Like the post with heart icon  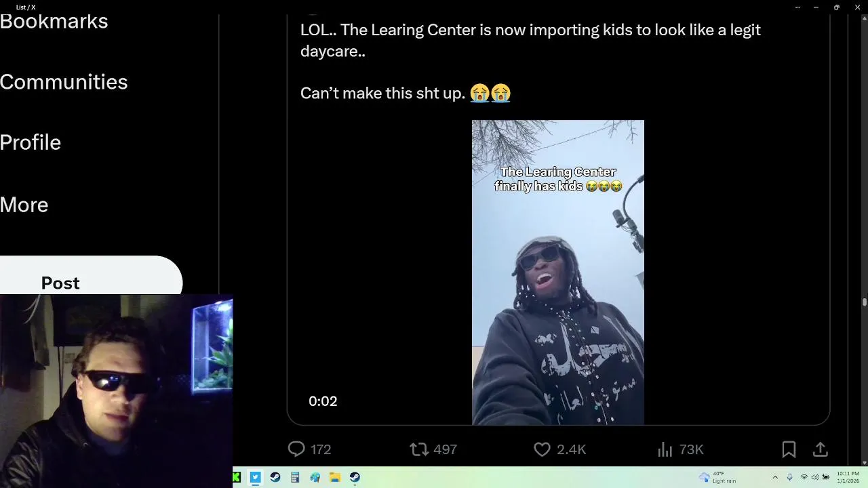pos(542,449)
